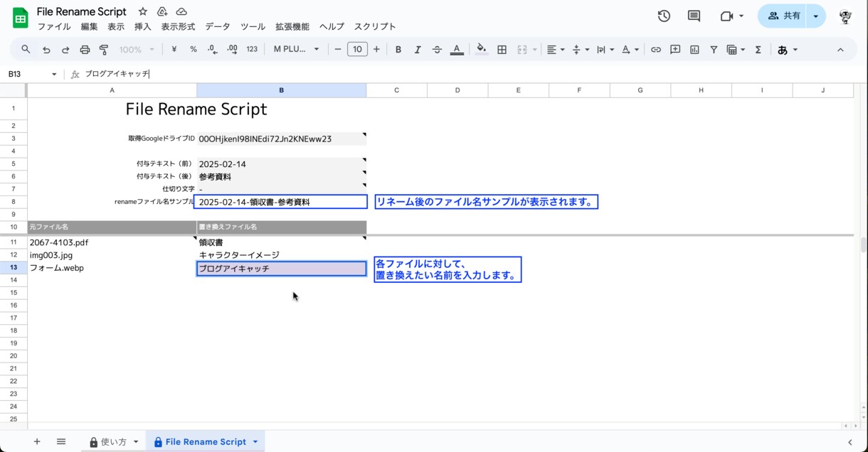
Task: Open the all sheets list
Action: (61, 441)
